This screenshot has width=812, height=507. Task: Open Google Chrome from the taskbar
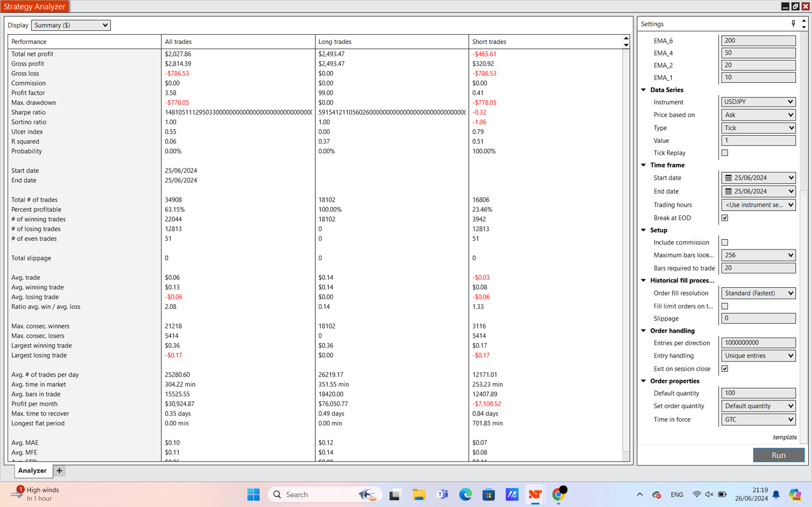(x=559, y=495)
